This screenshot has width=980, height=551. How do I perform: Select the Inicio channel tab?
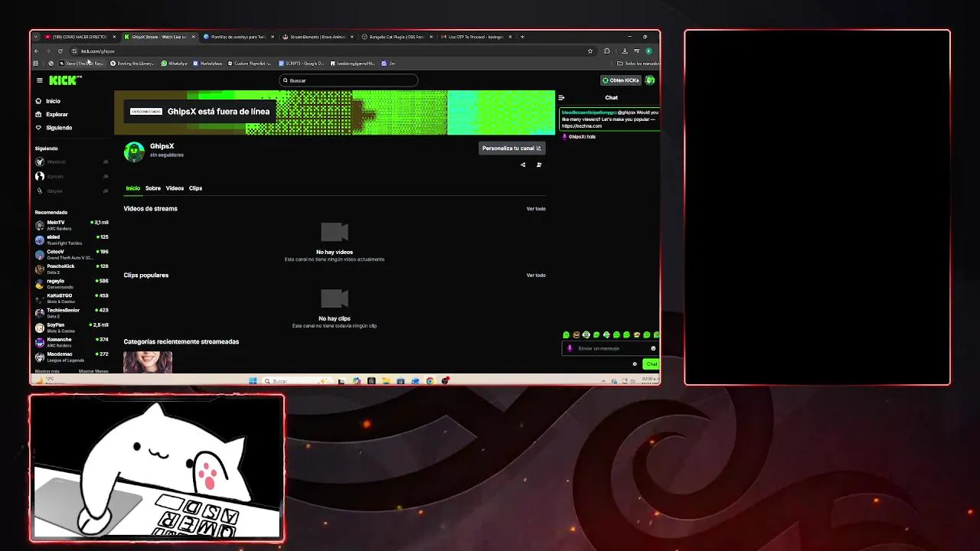point(133,188)
